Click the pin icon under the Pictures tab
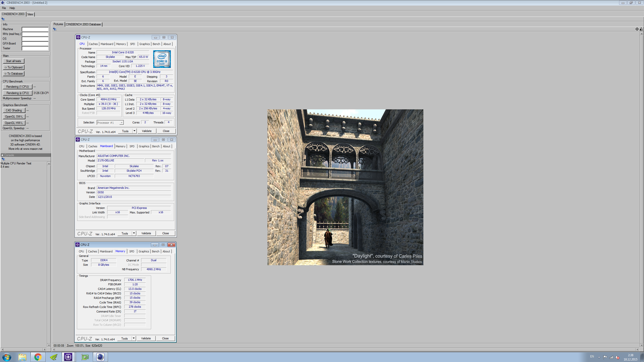The image size is (644, 362). pyautogui.click(x=55, y=29)
